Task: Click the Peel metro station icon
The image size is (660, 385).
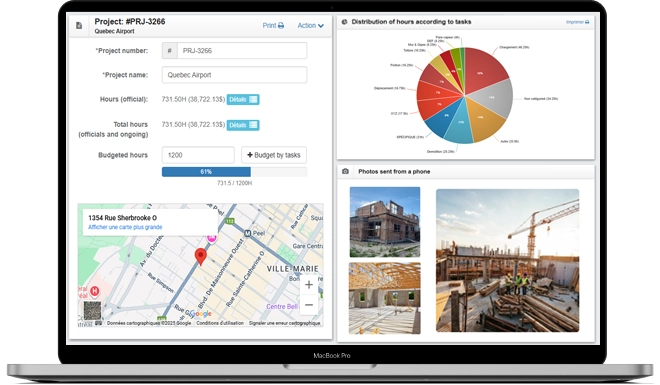Action: pyautogui.click(x=248, y=233)
